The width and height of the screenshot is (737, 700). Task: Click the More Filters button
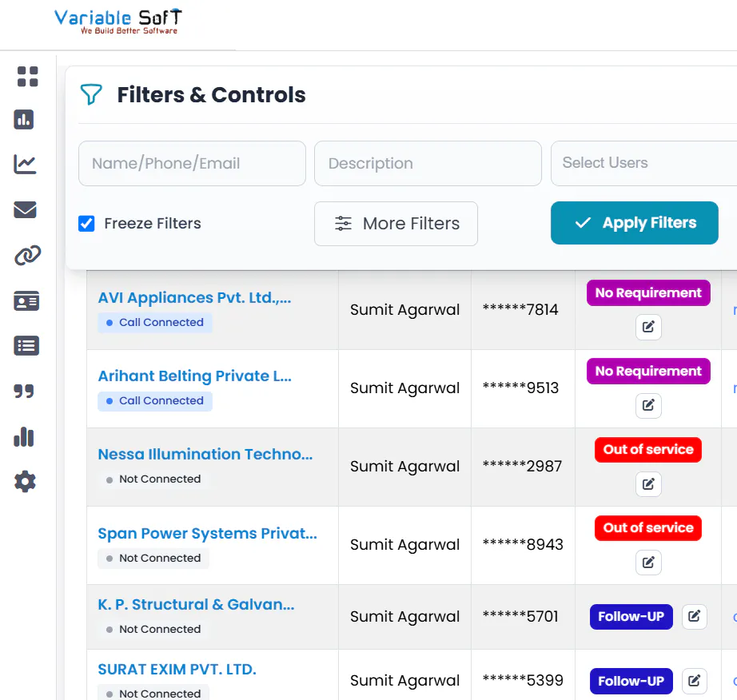point(396,224)
